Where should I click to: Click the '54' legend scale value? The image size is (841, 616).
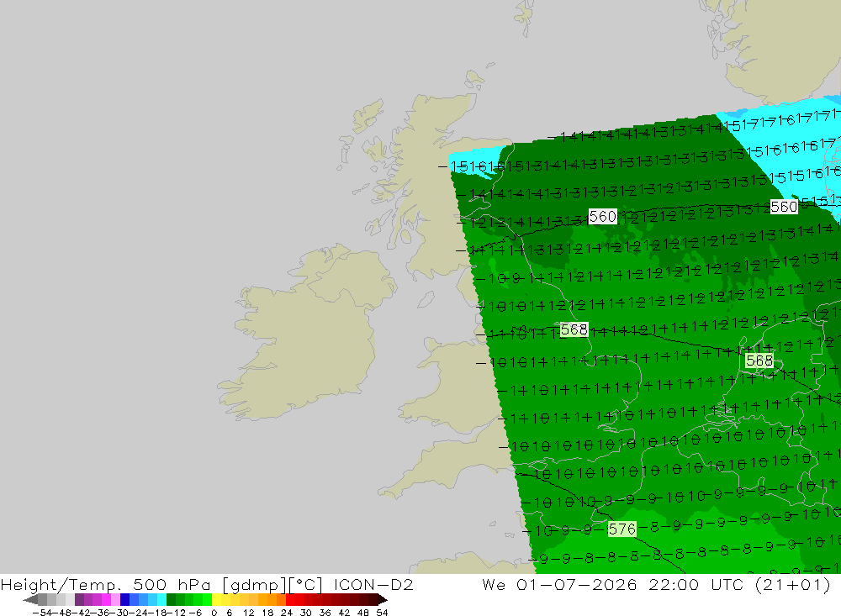(x=382, y=613)
